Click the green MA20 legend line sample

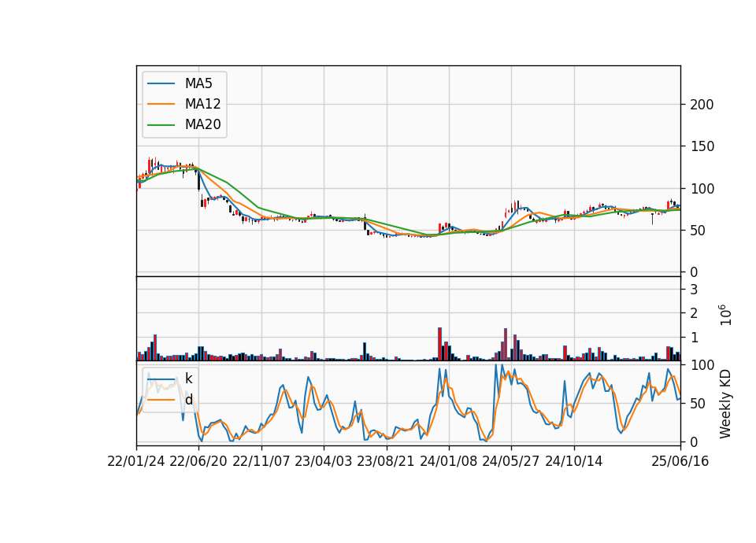click(161, 125)
